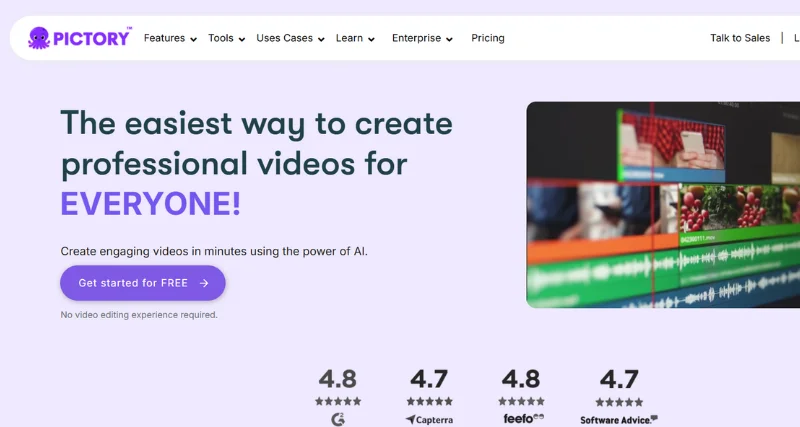
Task: Click the feefo 4.8 rating score
Action: pyautogui.click(x=519, y=379)
